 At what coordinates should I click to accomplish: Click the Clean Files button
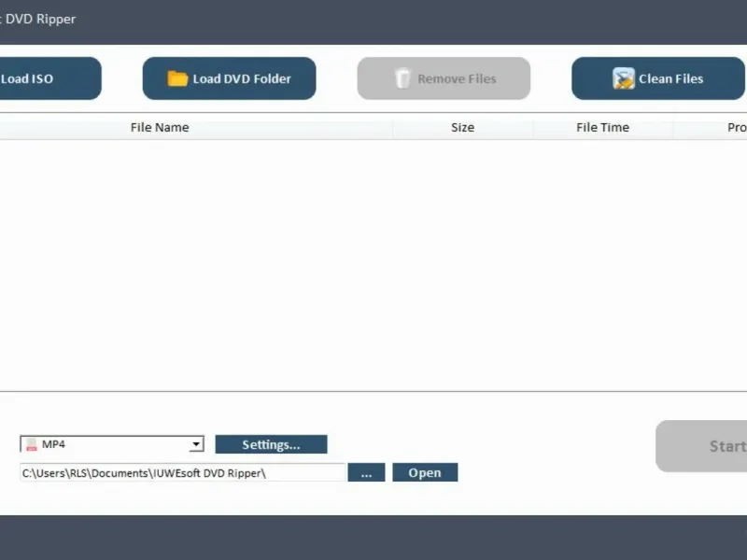click(x=658, y=78)
